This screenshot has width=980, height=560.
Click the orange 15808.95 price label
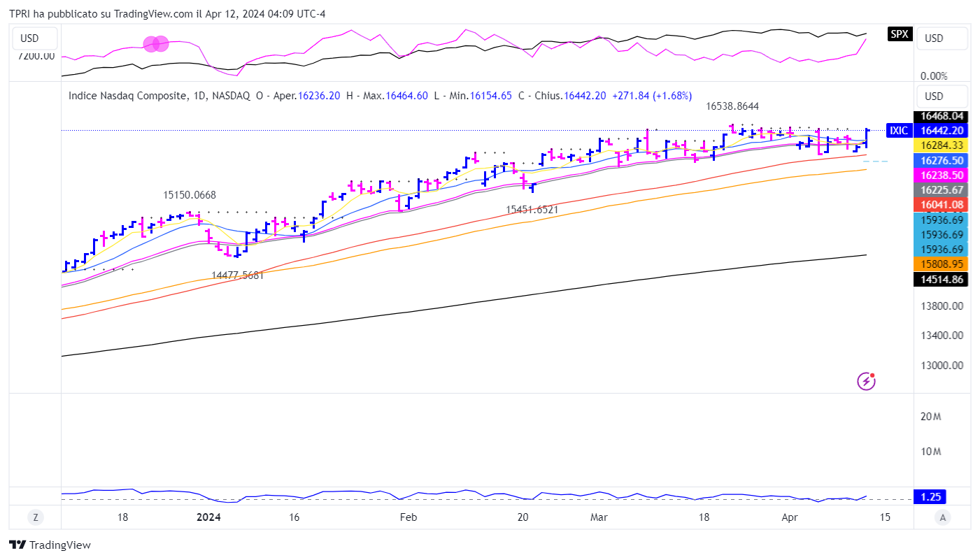(941, 264)
